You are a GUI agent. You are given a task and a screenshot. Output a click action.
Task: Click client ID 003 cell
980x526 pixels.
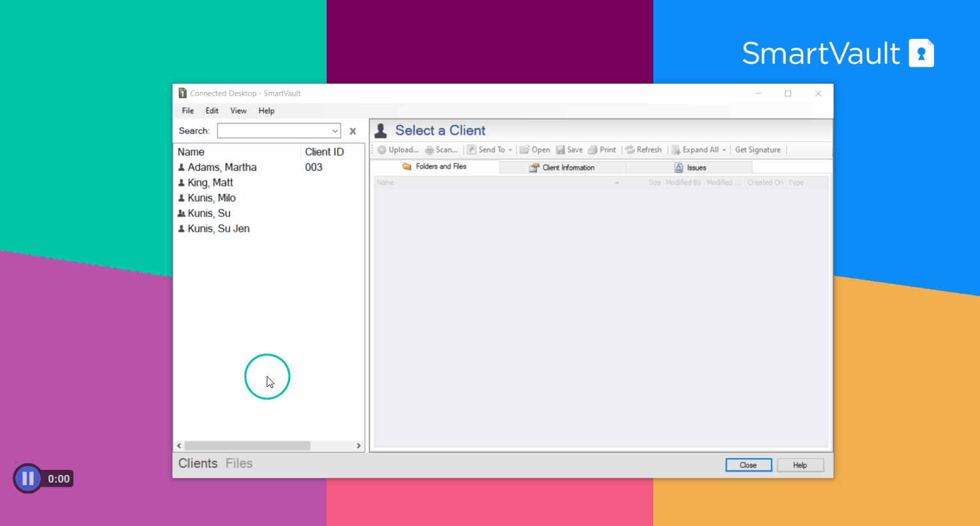[x=314, y=167]
